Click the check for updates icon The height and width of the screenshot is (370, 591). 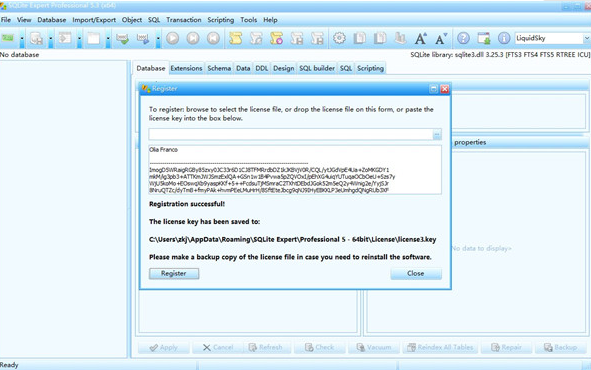pyautogui.click(x=484, y=38)
